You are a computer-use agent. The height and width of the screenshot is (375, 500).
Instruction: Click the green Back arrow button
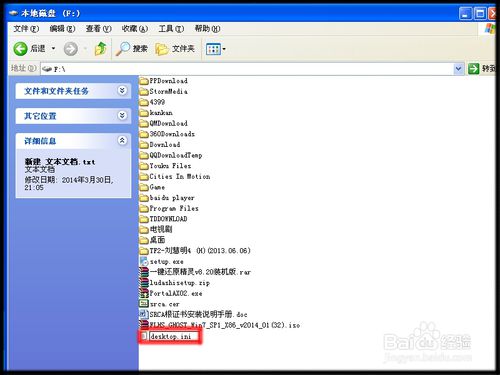[21, 49]
